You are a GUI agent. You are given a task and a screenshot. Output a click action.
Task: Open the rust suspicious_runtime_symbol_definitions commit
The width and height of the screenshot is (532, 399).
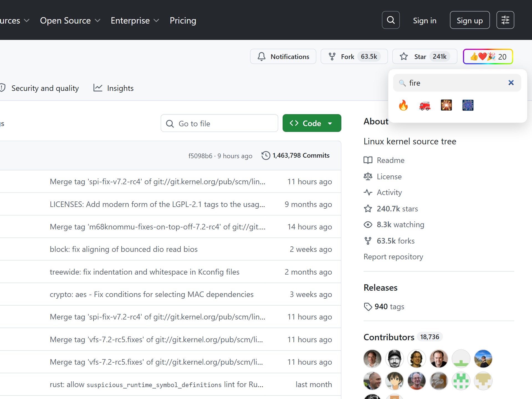157,384
